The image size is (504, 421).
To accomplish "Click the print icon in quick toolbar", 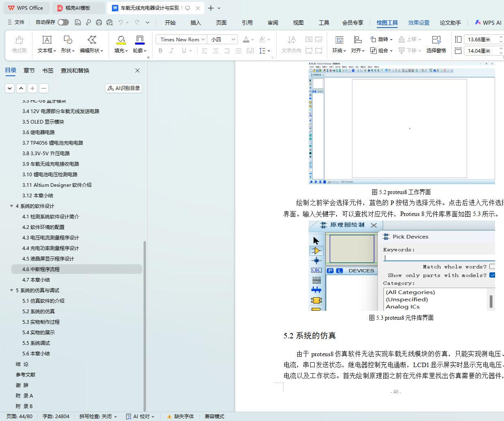I will [x=99, y=22].
